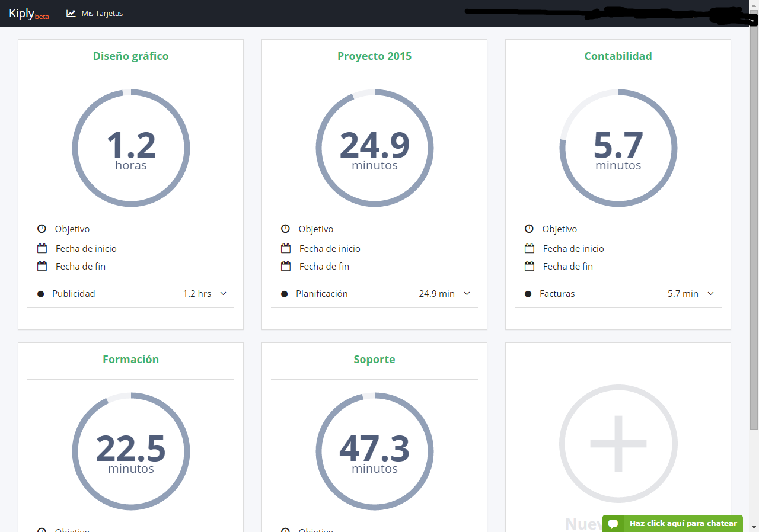
Task: Select the chart icon next to Mis Tarjetas
Action: pos(71,12)
